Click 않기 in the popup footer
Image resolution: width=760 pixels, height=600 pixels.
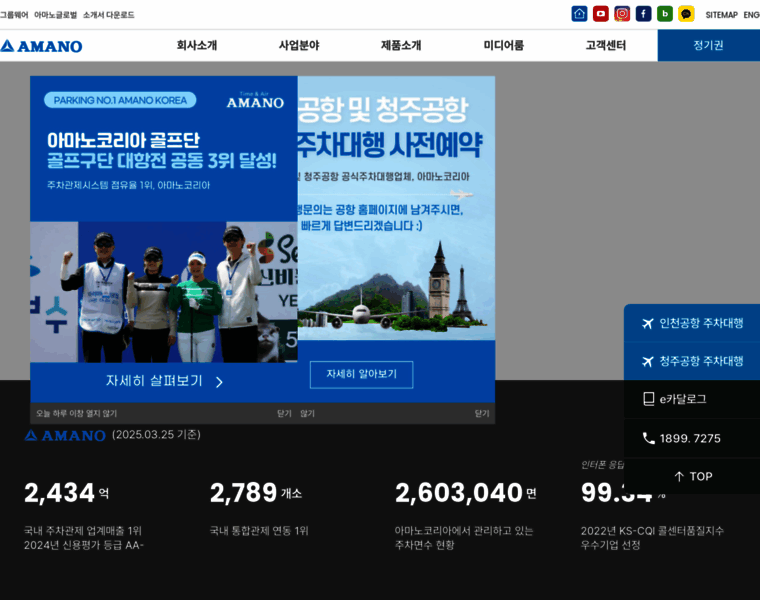(x=307, y=413)
